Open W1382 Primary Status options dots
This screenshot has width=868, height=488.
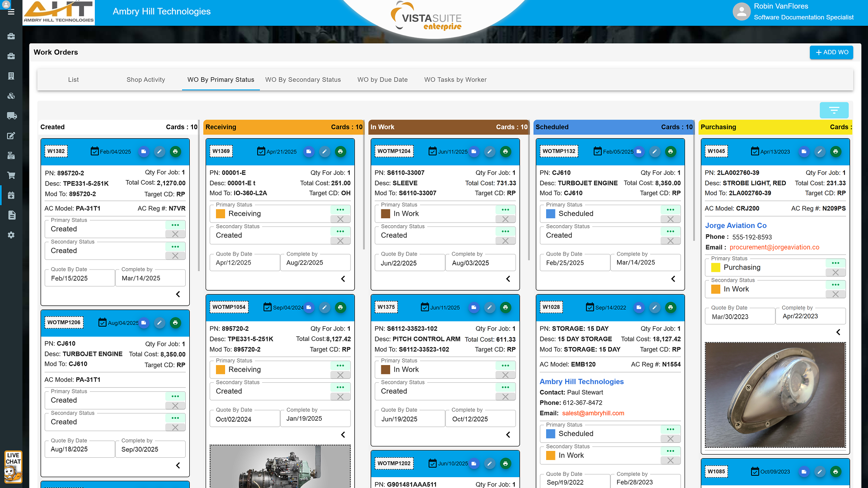[x=175, y=225]
